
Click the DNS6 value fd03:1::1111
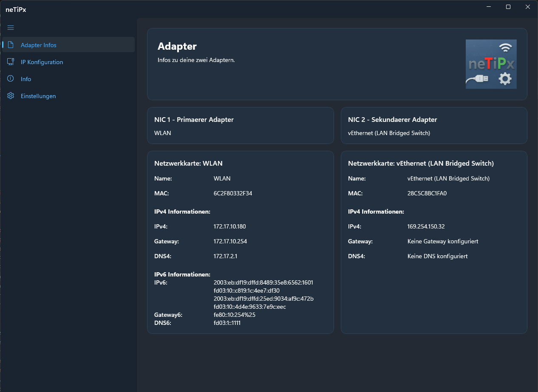coord(227,323)
